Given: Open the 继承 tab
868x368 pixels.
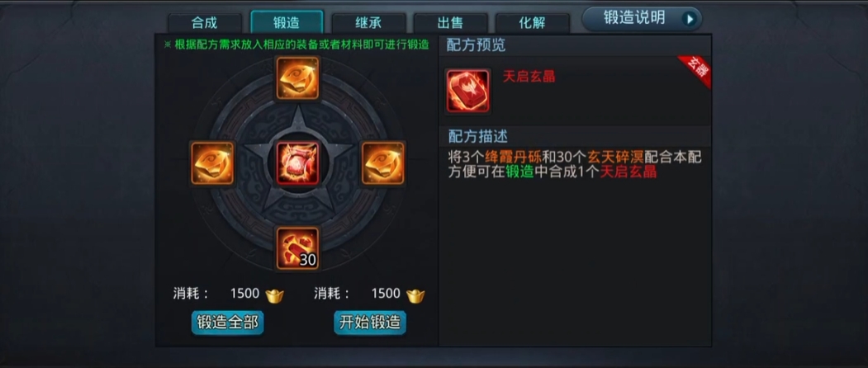Looking at the screenshot, I should click(x=368, y=23).
